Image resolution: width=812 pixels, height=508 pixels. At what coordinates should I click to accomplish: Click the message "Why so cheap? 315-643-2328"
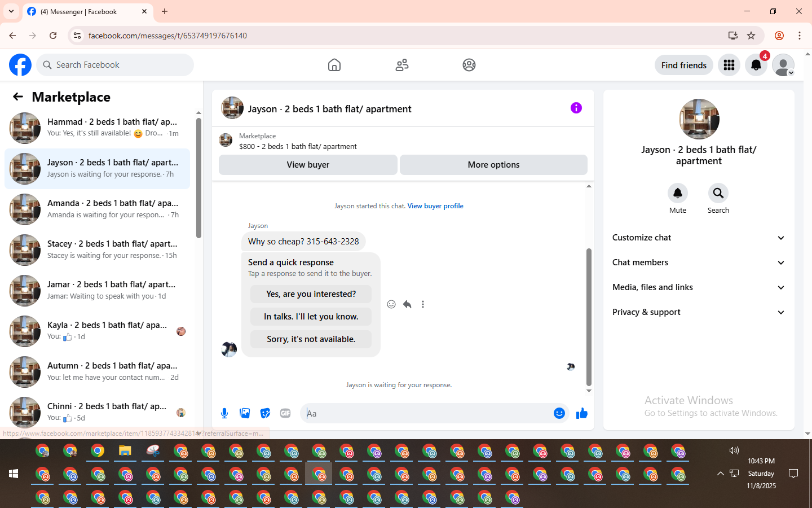pos(303,242)
